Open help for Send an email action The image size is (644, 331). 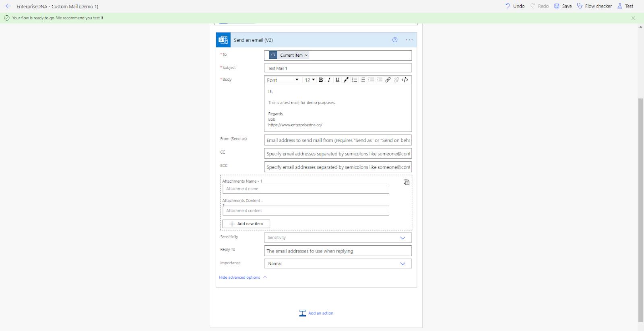pyautogui.click(x=395, y=40)
